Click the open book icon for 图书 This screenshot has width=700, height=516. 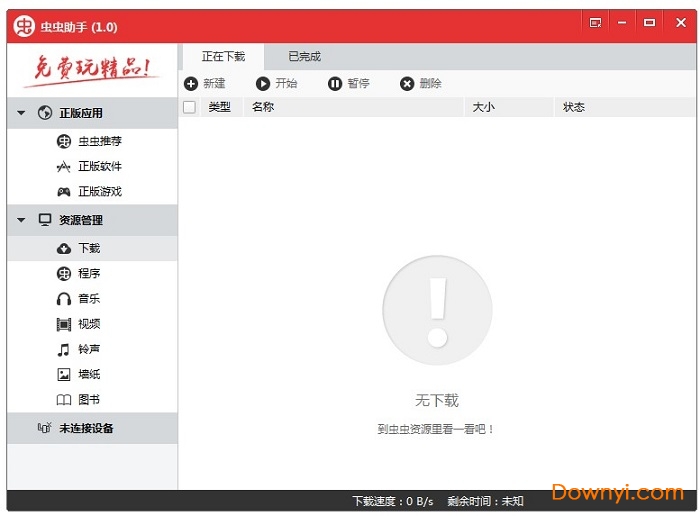(x=64, y=399)
